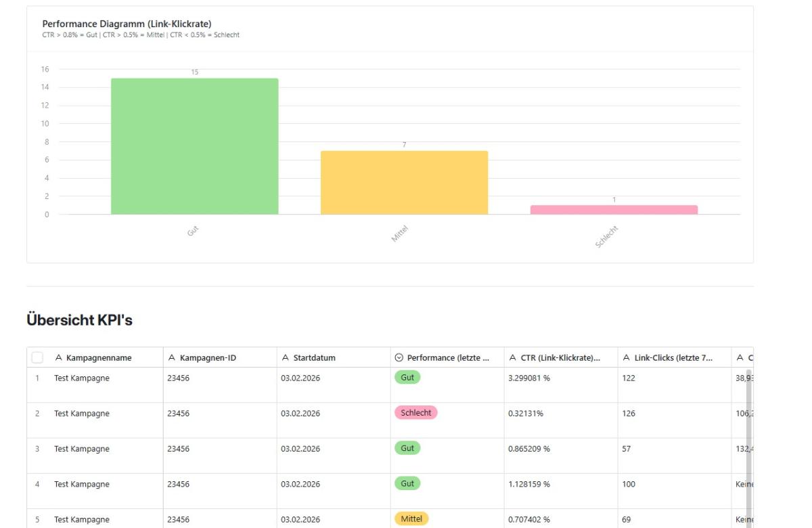Click the field icon on CTR (Link-Klickrate) header

coord(512,357)
